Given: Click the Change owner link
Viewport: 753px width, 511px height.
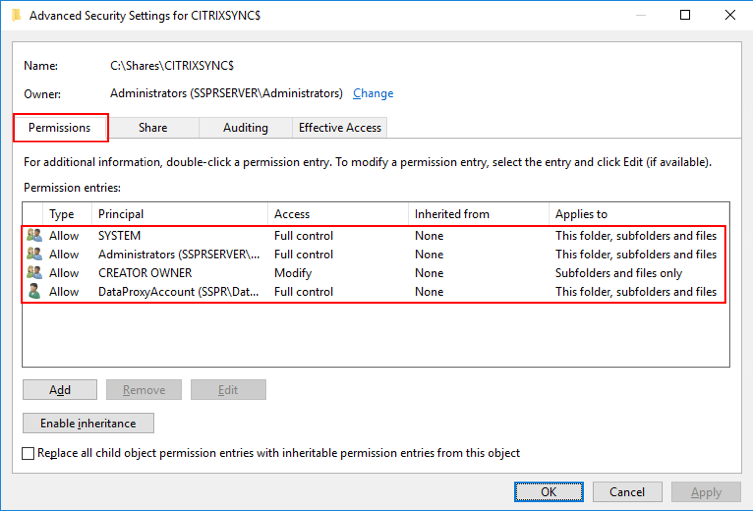Looking at the screenshot, I should point(373,93).
